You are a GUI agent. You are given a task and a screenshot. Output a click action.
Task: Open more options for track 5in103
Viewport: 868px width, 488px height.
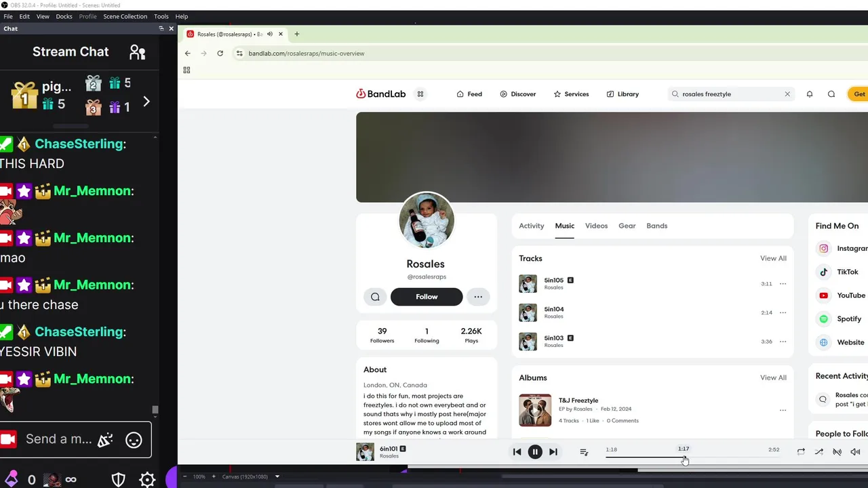783,342
